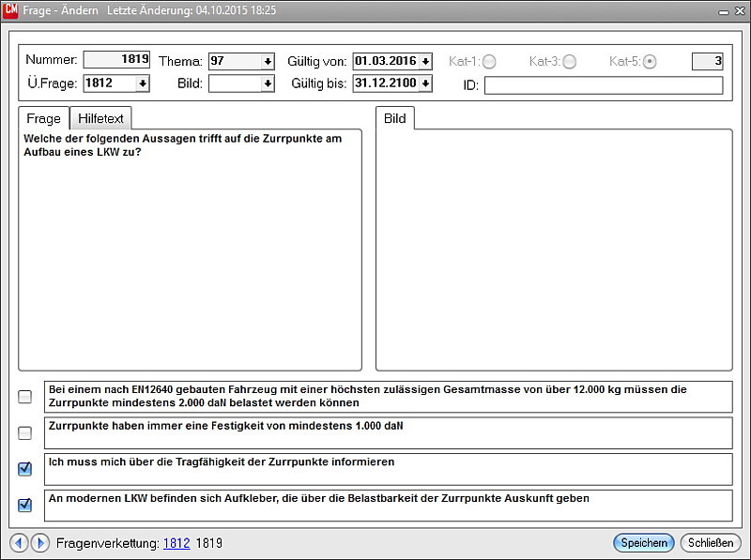Select the Kat-3 radio button
The height and width of the screenshot is (560, 751).
(569, 61)
